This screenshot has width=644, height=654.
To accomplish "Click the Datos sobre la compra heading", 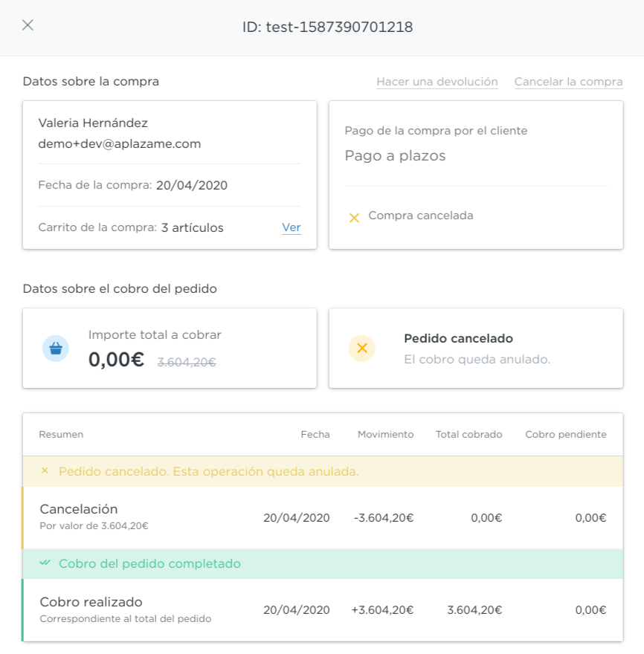I will 91,81.
